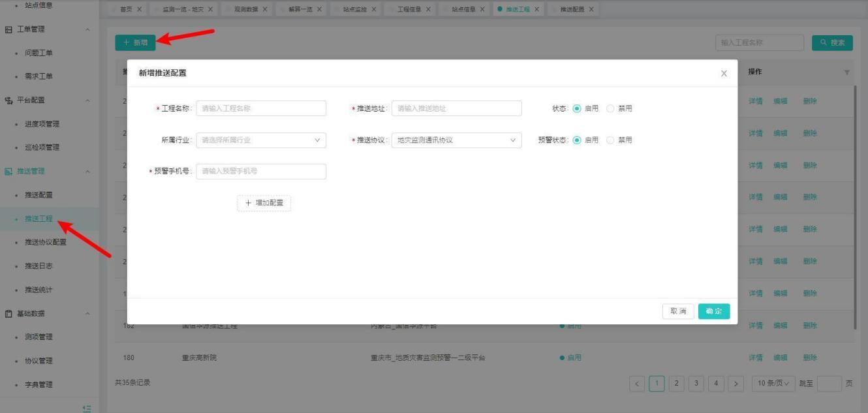Close the 新增推送配置 dialog with the X icon
868x413 pixels.
[x=724, y=74]
